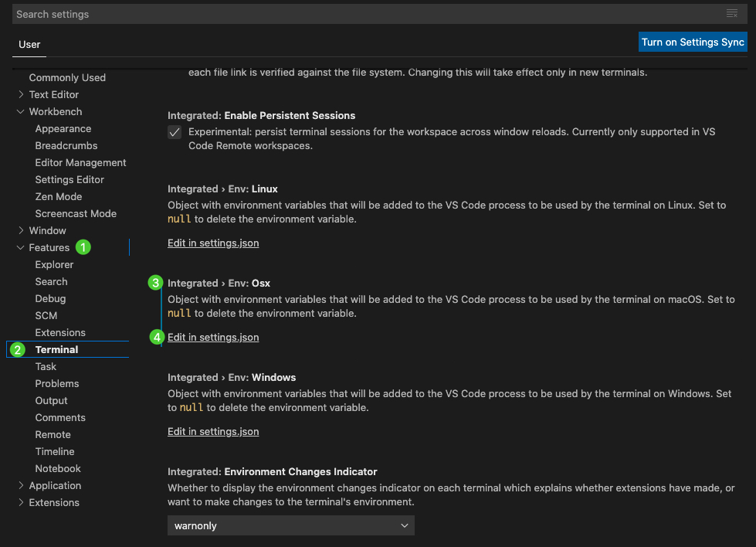This screenshot has width=756, height=547.
Task: Click green step marker number 2
Action: pos(17,350)
